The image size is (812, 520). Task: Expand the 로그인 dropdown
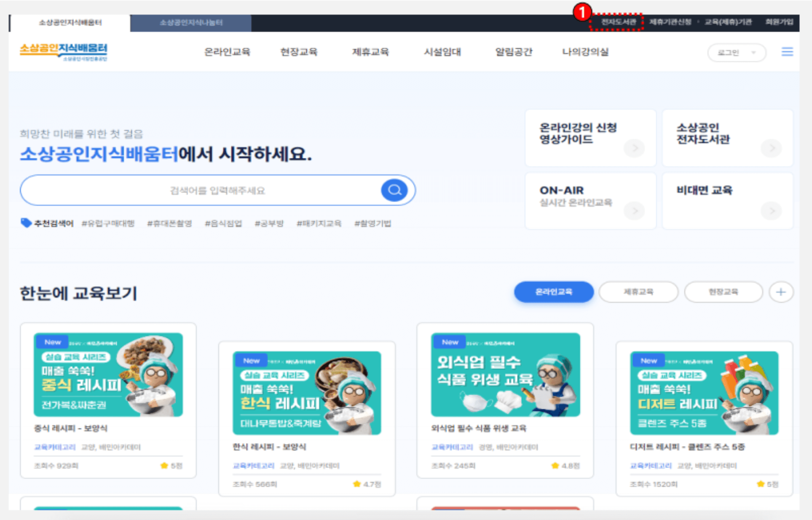tap(736, 53)
